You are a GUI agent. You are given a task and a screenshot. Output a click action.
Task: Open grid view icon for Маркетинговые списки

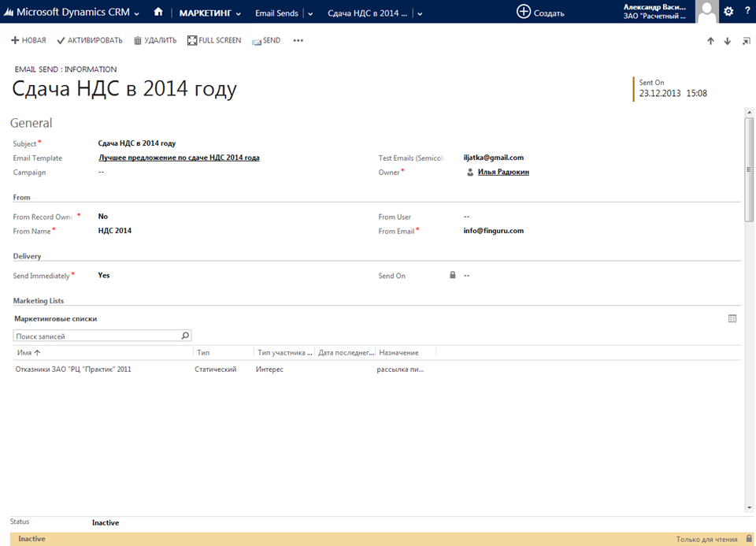coord(732,319)
